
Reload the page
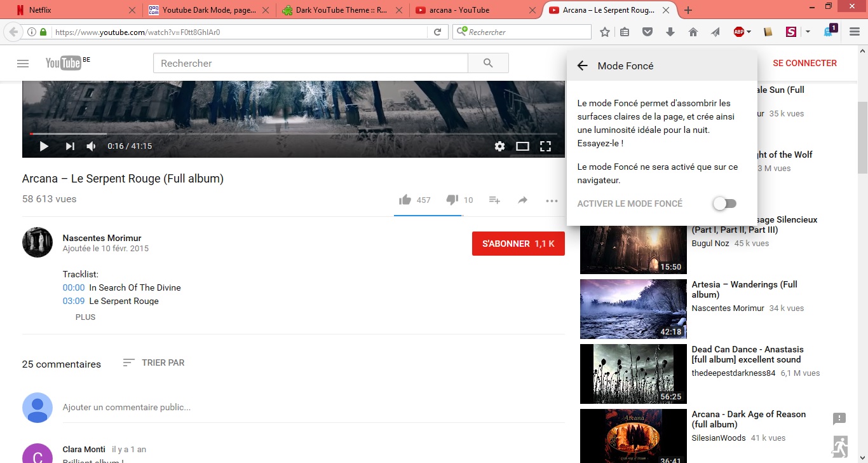[437, 32]
